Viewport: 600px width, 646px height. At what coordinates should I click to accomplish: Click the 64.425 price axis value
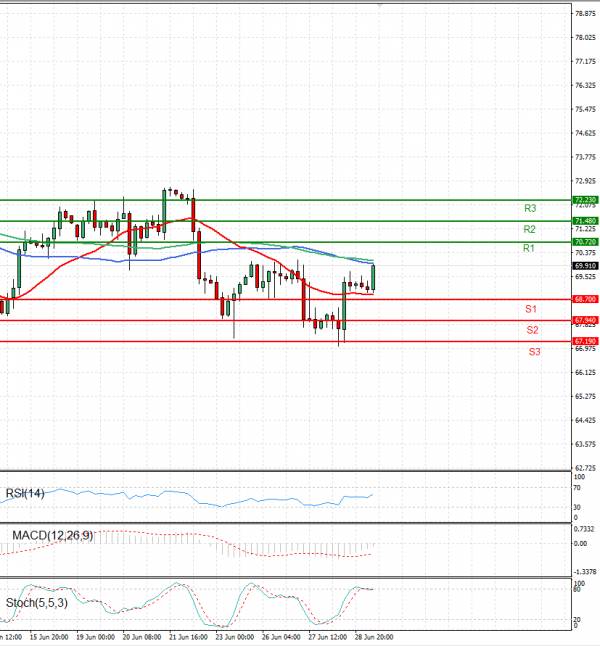pos(585,420)
